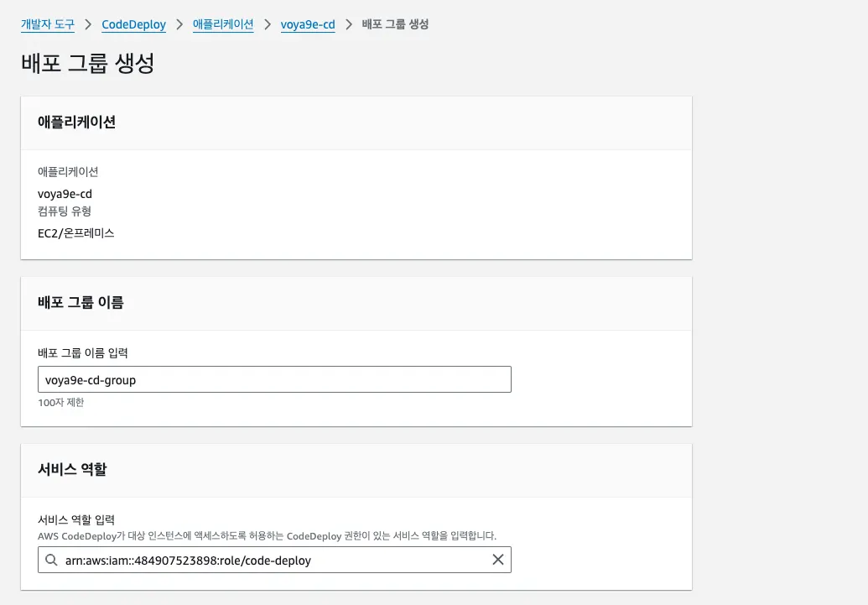The width and height of the screenshot is (868, 605).
Task: Click the service role ARN search field
Action: click(x=274, y=561)
